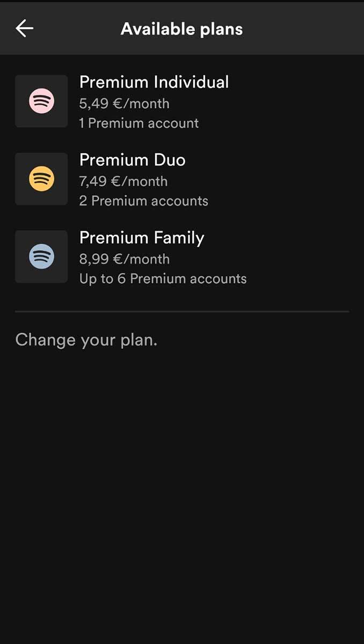Click the Up to 6 Premium accounts text
The width and height of the screenshot is (364, 644).
pos(163,279)
